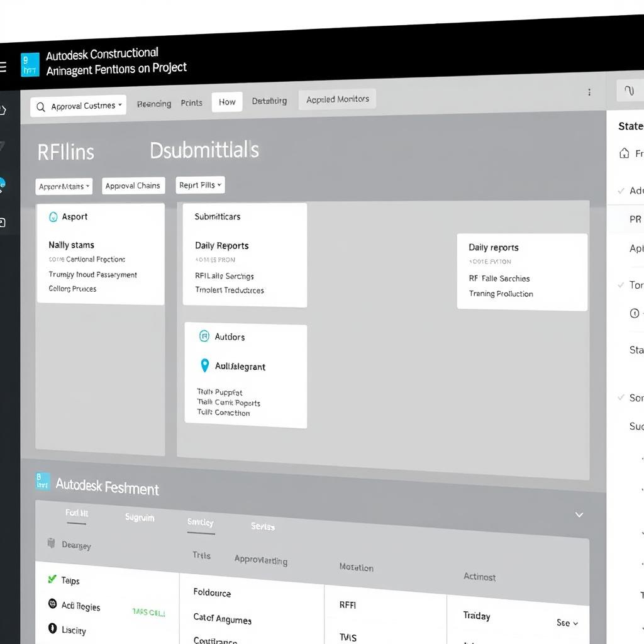Open the hamburger menu in the header
The image size is (644, 644).
[3, 67]
